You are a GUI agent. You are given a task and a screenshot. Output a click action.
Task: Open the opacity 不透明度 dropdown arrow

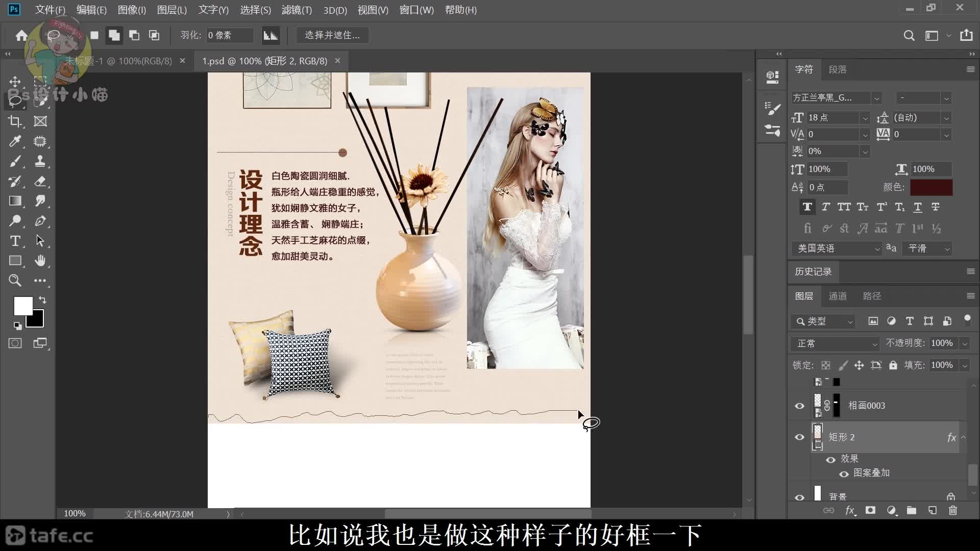coord(965,344)
